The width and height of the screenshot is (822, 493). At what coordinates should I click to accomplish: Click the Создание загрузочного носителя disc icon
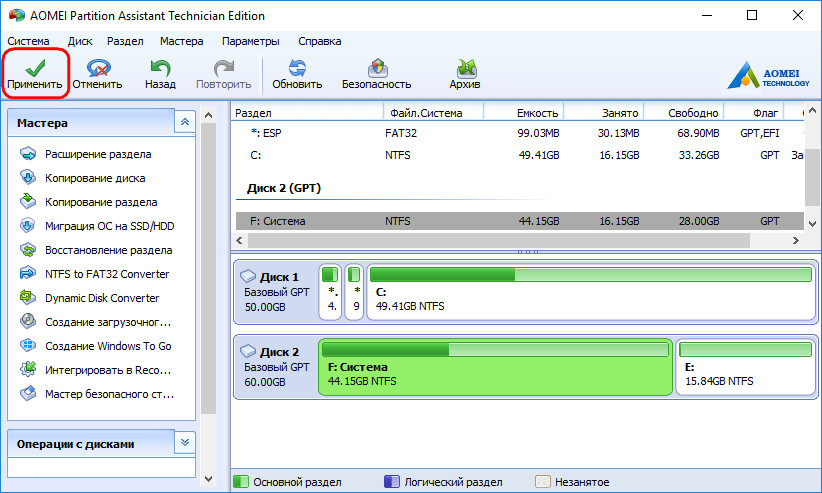28,321
